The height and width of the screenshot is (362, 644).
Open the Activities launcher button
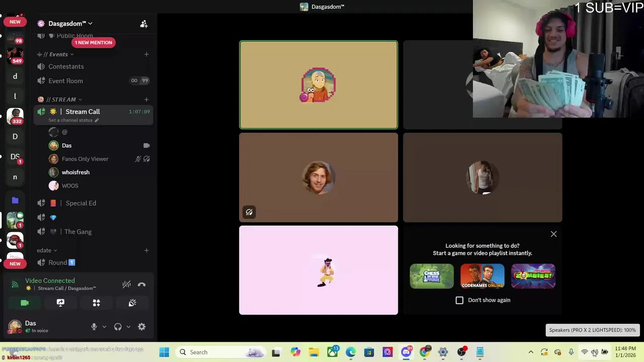pos(96,303)
